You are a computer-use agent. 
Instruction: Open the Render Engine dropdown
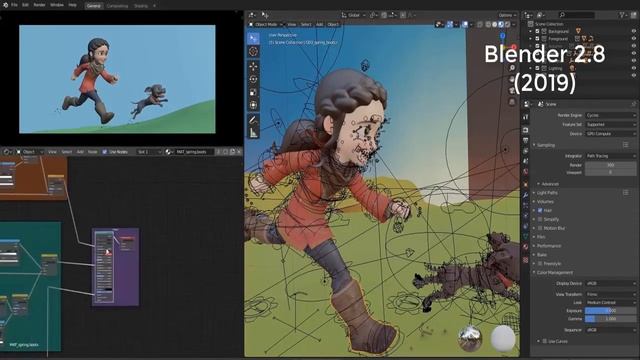pyautogui.click(x=611, y=115)
